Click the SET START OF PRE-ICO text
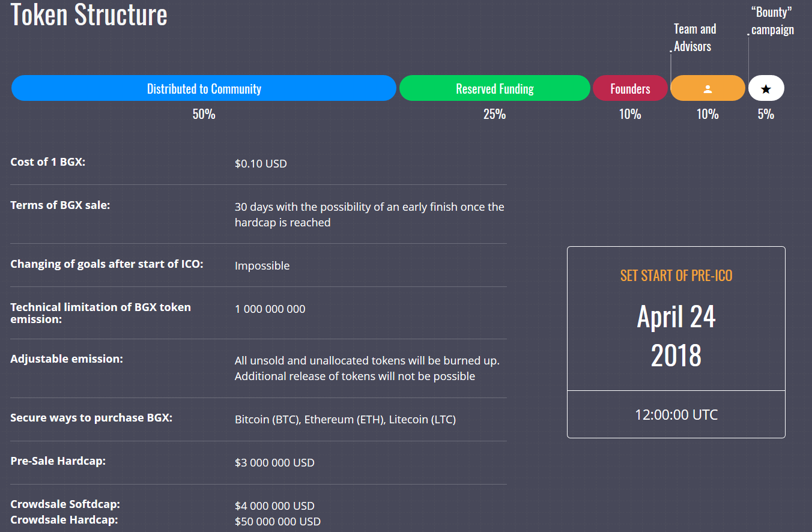812x532 pixels. (676, 276)
